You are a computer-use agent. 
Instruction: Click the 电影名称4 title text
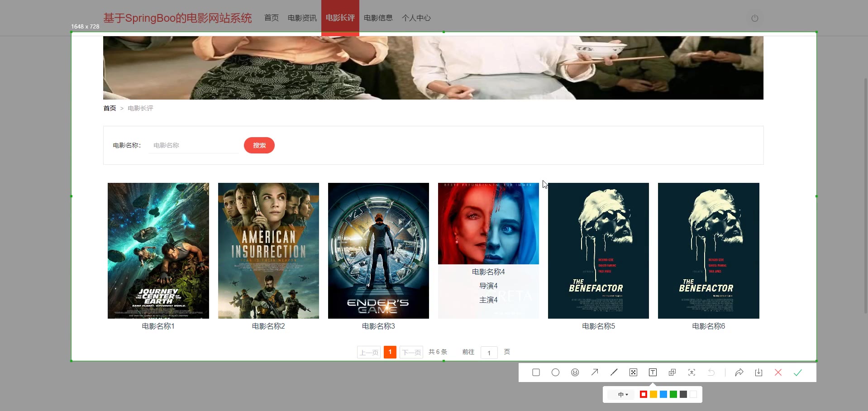point(488,272)
